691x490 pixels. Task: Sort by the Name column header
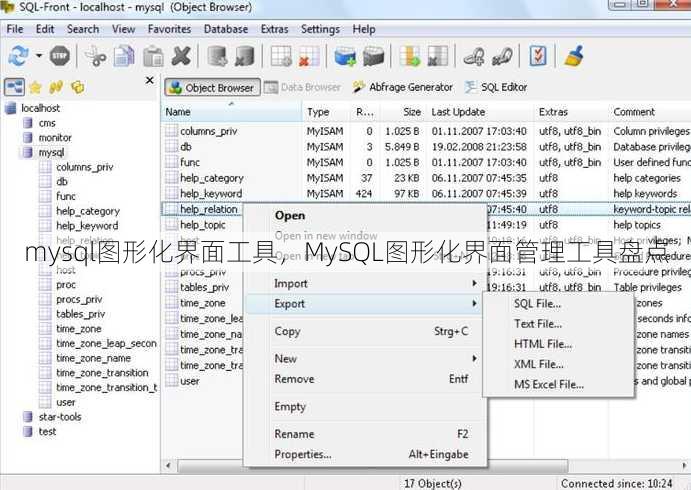(232, 112)
